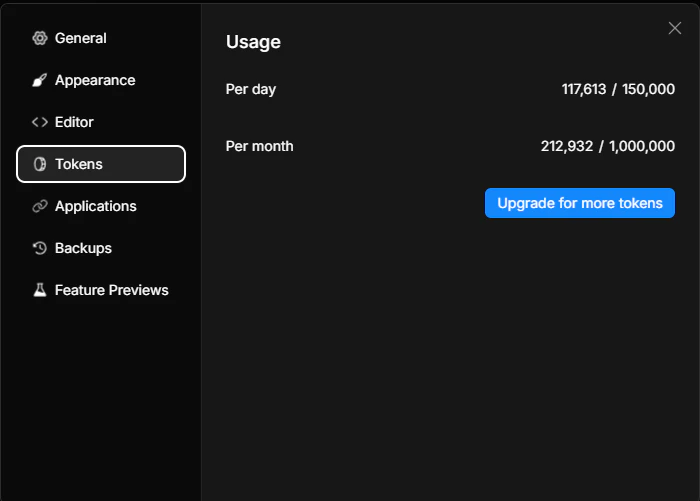700x501 pixels.
Task: Click the Per day usage value 117,613 / 150,000
Action: pos(618,89)
